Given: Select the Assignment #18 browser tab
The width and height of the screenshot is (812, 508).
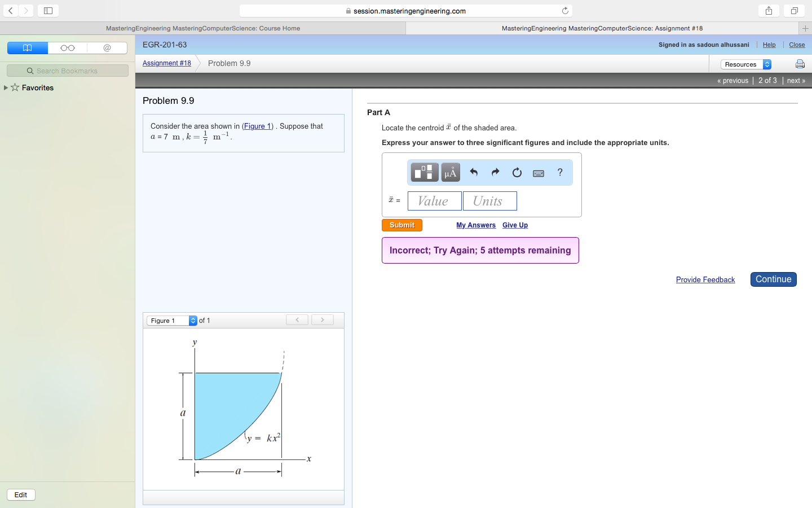Looking at the screenshot, I should tap(602, 28).
